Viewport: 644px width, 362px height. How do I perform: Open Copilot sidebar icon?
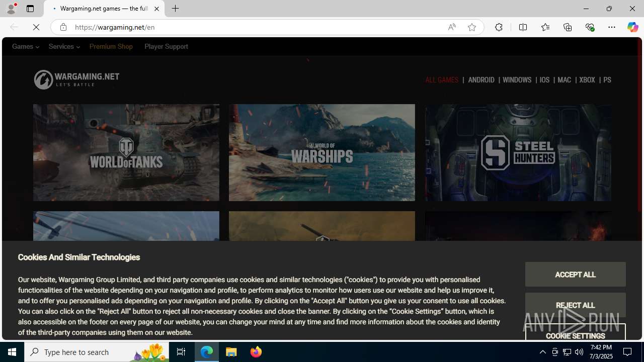click(632, 27)
